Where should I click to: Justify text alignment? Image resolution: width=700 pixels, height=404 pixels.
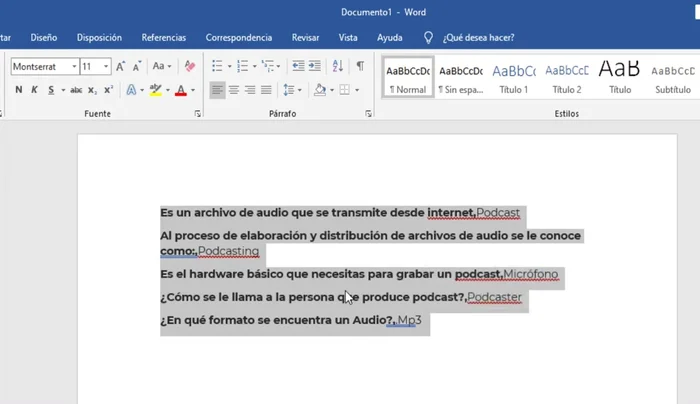[x=267, y=90]
